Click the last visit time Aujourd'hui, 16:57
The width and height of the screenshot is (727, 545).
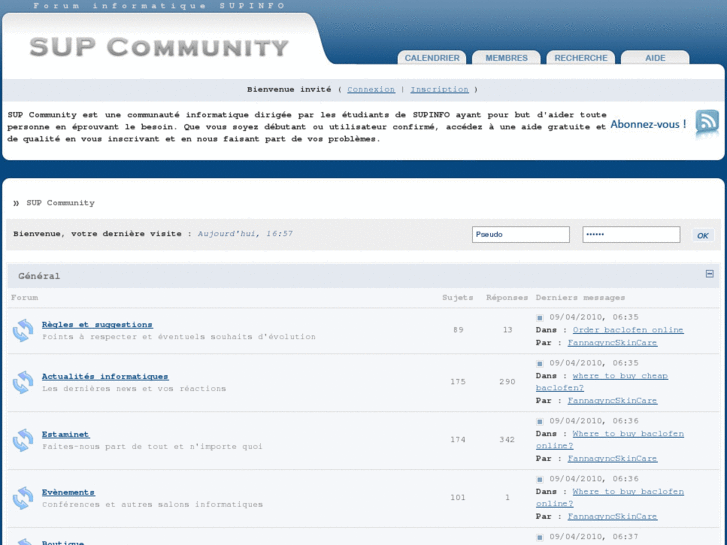[x=245, y=234]
